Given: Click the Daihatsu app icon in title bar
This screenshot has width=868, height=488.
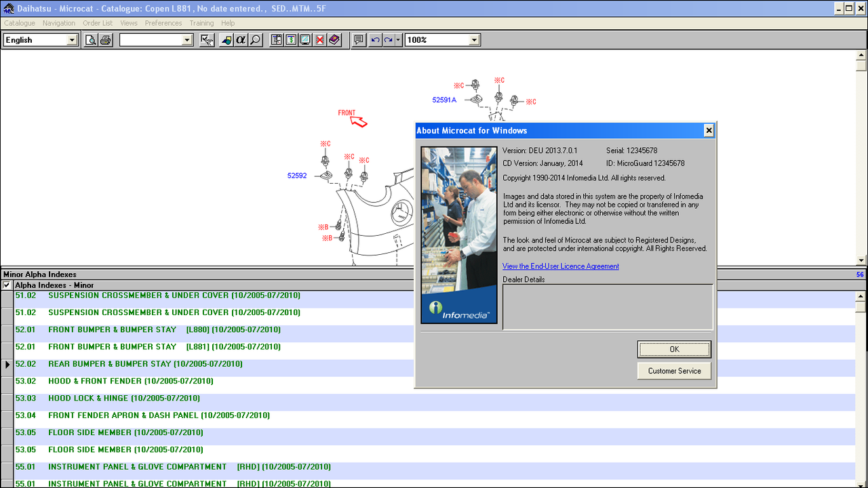Looking at the screenshot, I should [9, 8].
